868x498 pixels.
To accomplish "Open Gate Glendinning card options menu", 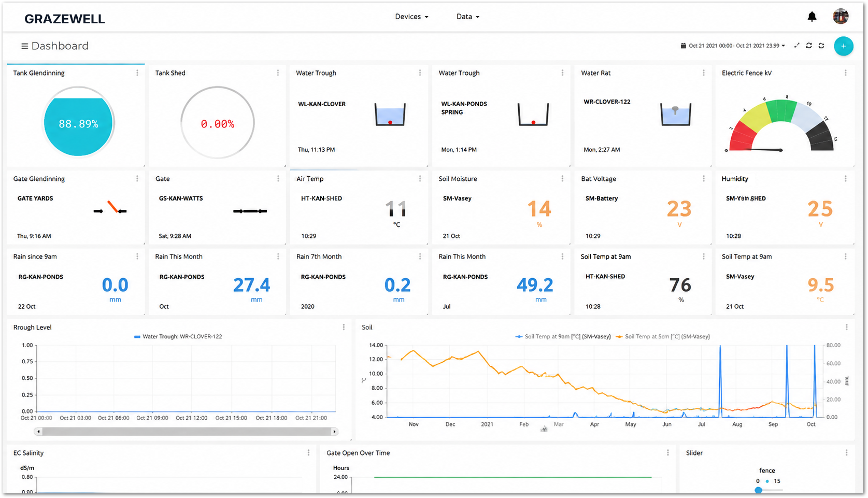I will click(137, 179).
